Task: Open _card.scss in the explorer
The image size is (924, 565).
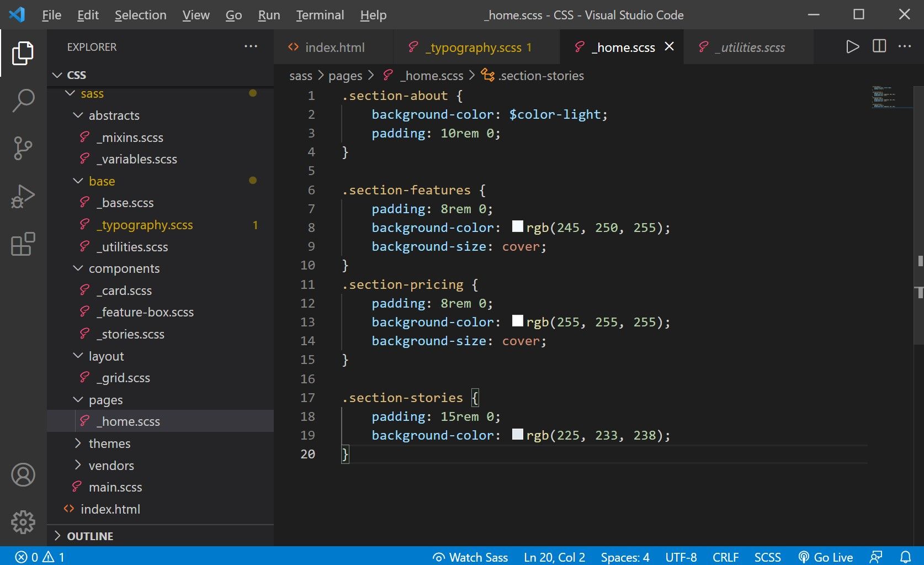Action: [x=160, y=290]
